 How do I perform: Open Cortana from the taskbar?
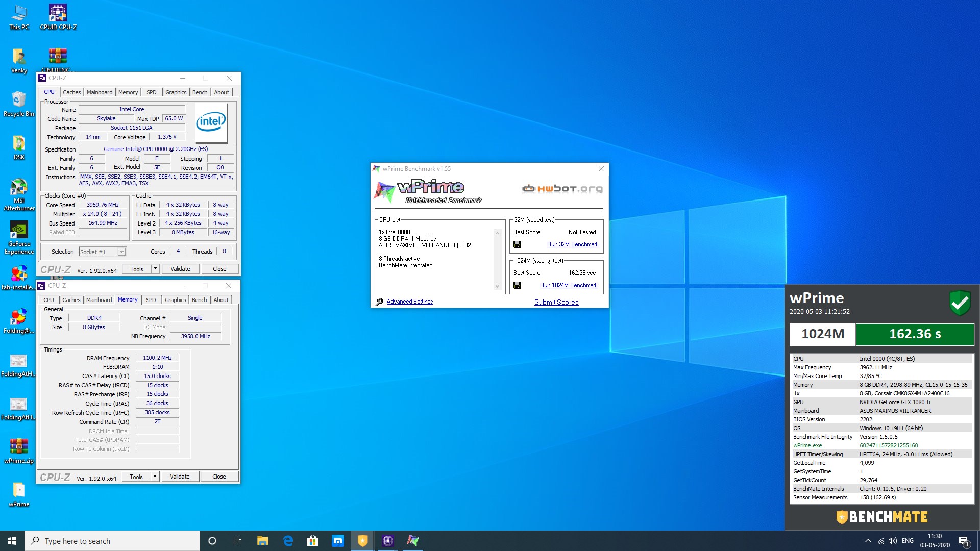212,541
